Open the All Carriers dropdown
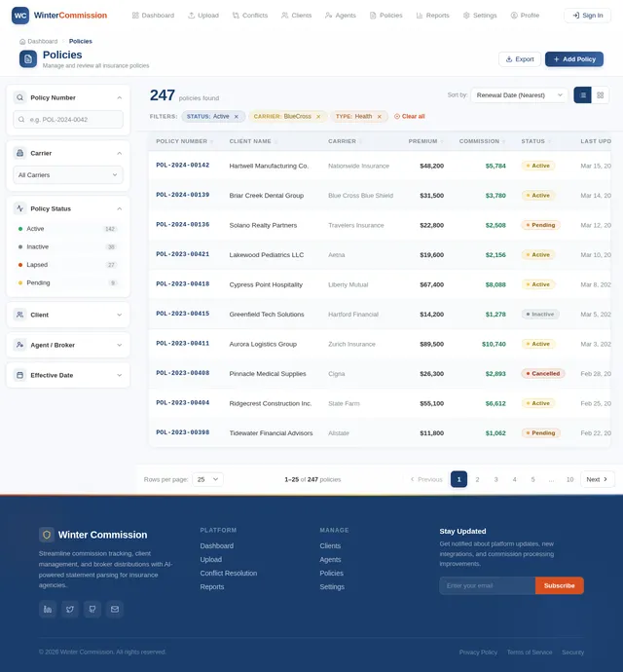 68,175
